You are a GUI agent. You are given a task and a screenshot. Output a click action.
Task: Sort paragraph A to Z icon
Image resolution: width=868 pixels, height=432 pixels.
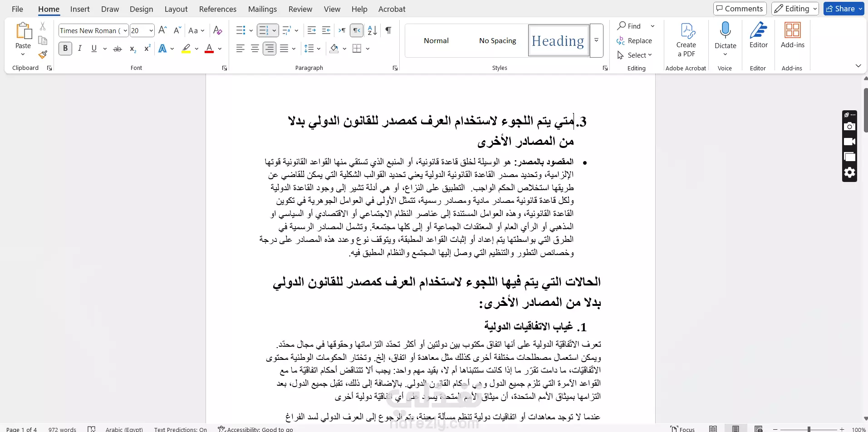373,30
